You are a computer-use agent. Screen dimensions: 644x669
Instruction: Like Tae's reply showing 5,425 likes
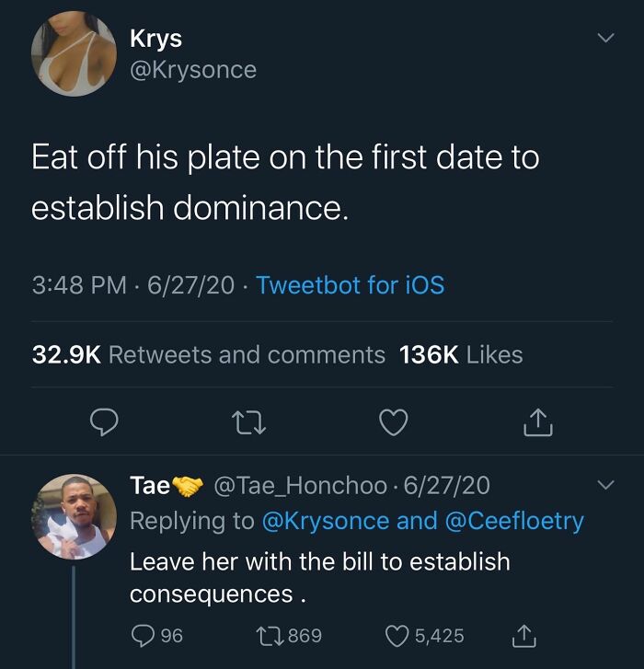[x=397, y=636]
